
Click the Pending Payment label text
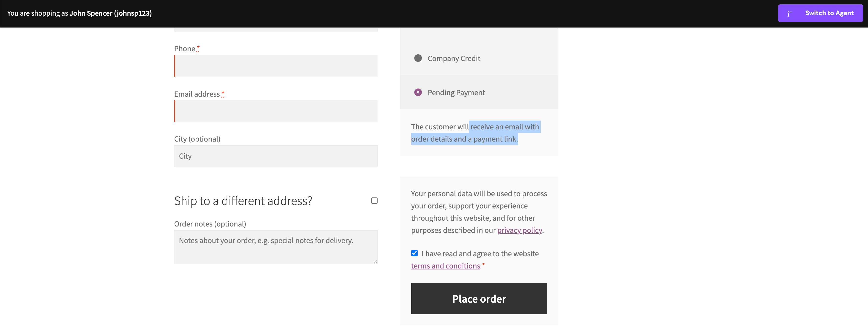point(456,92)
